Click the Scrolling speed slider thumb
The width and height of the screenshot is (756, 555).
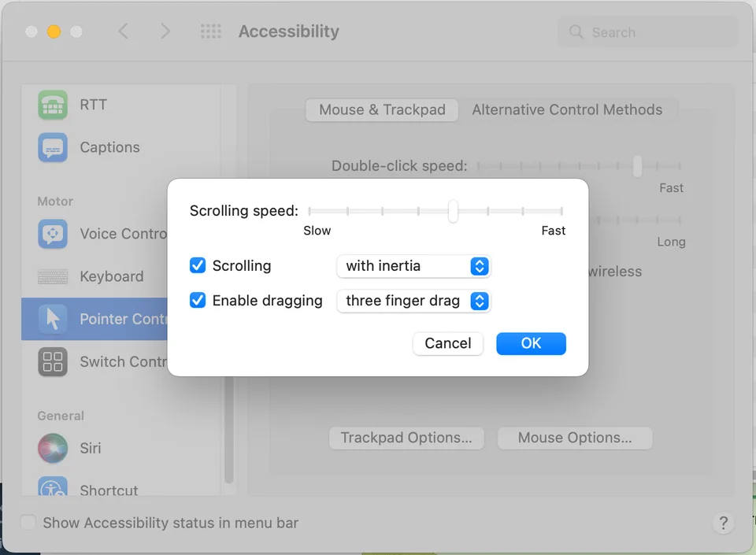[x=453, y=211]
